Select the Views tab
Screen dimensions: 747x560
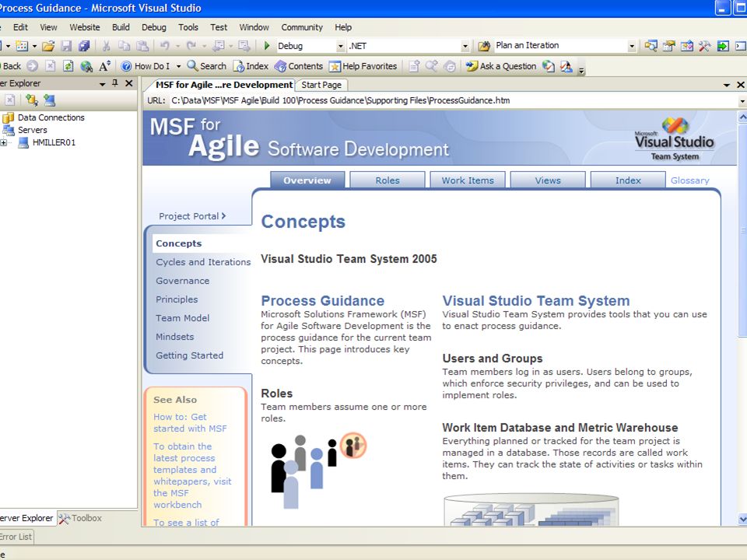tap(548, 180)
